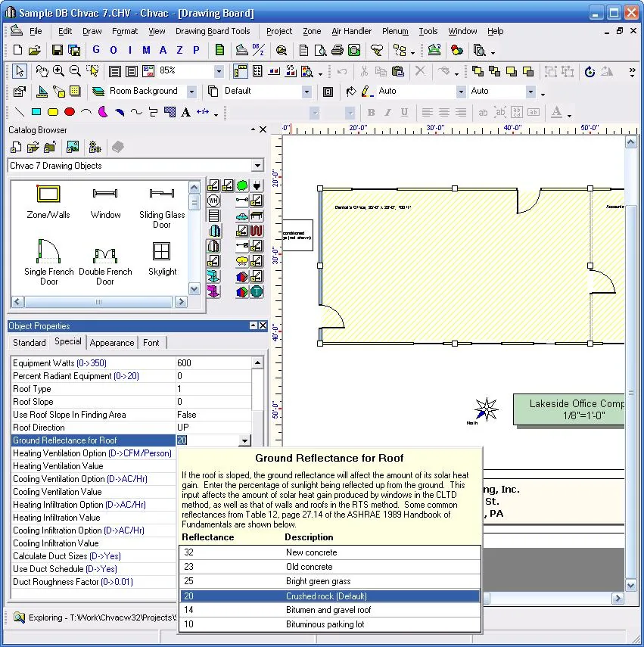The width and height of the screenshot is (644, 647).
Task: Click the Equipment Watts value field 600
Action: (x=213, y=363)
